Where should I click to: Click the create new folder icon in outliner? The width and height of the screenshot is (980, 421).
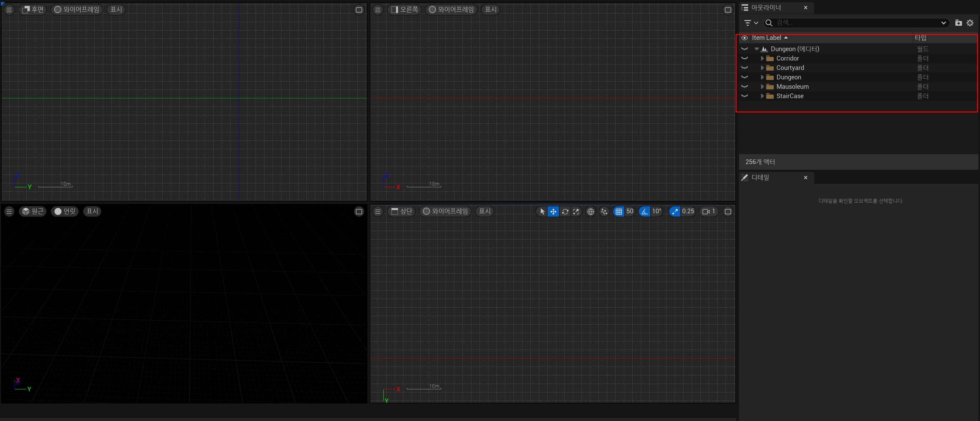(958, 23)
